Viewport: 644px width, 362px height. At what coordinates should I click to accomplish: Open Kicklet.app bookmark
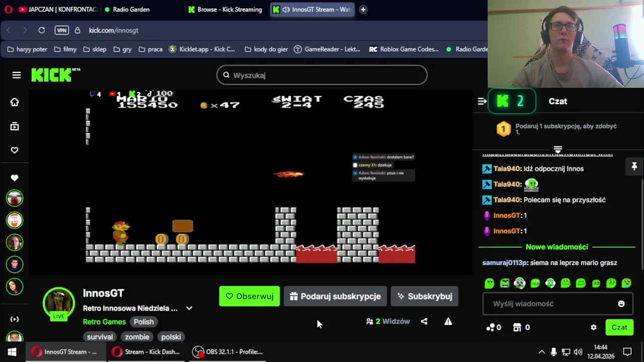point(202,49)
